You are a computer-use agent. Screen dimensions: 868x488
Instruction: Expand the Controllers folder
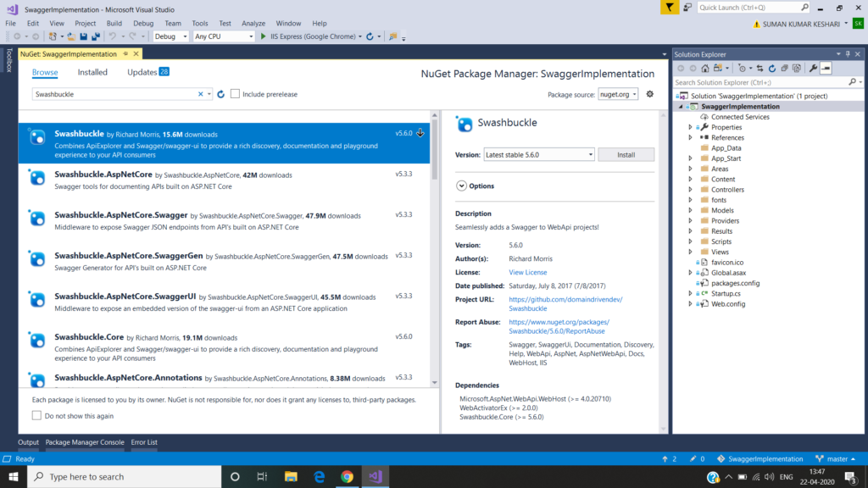click(x=690, y=190)
